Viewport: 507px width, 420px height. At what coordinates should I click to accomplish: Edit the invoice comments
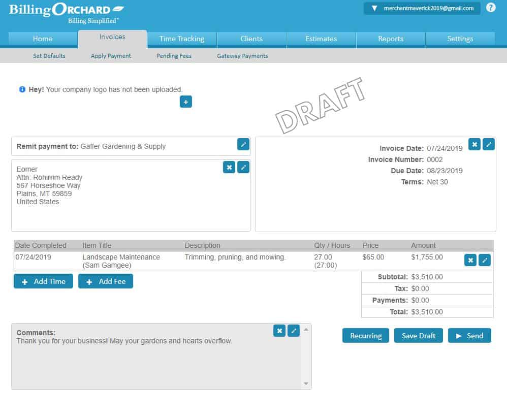[294, 331]
